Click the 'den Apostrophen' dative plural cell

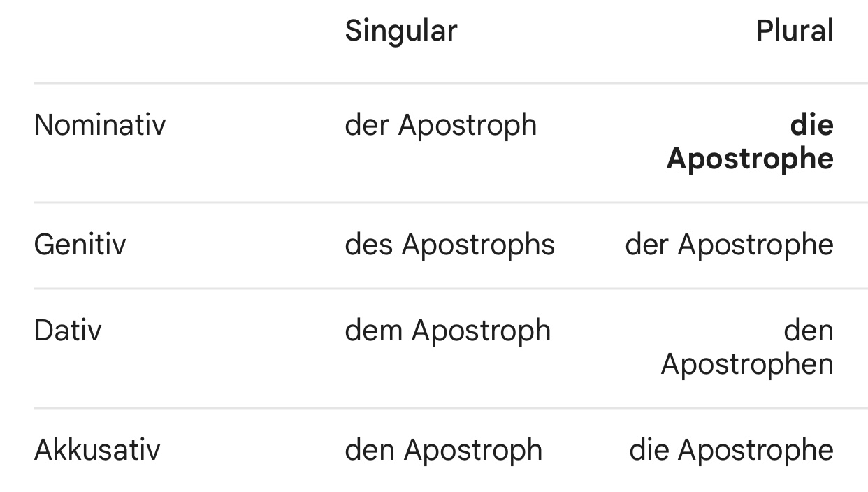tap(747, 347)
